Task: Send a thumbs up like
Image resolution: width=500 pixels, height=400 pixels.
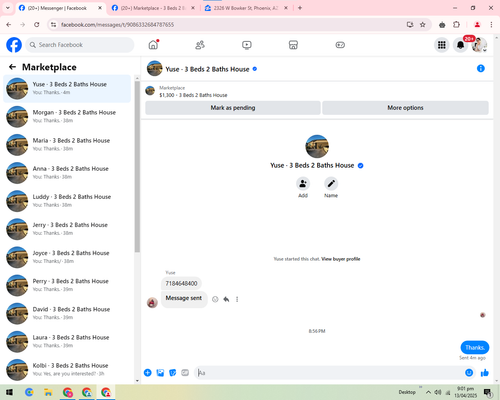Action: (485, 373)
